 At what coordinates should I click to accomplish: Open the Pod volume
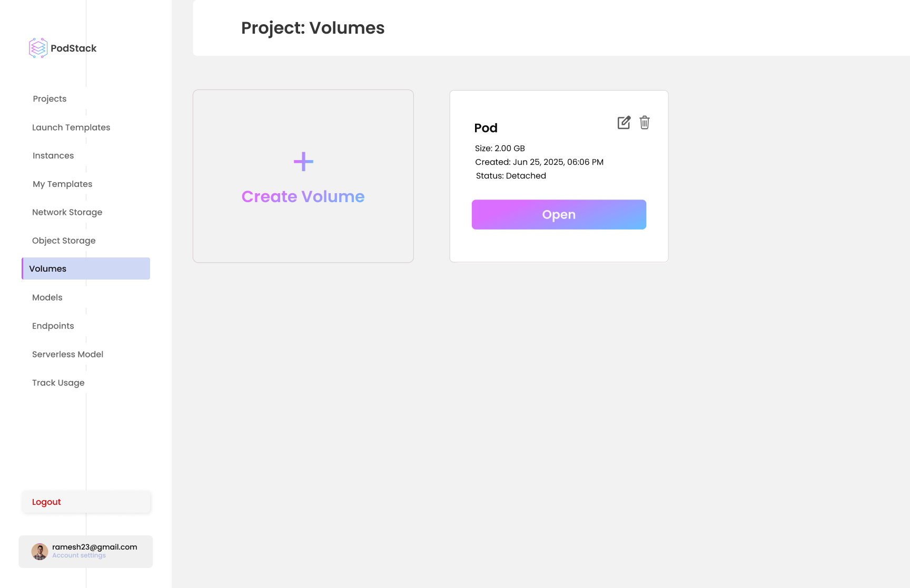pyautogui.click(x=559, y=214)
